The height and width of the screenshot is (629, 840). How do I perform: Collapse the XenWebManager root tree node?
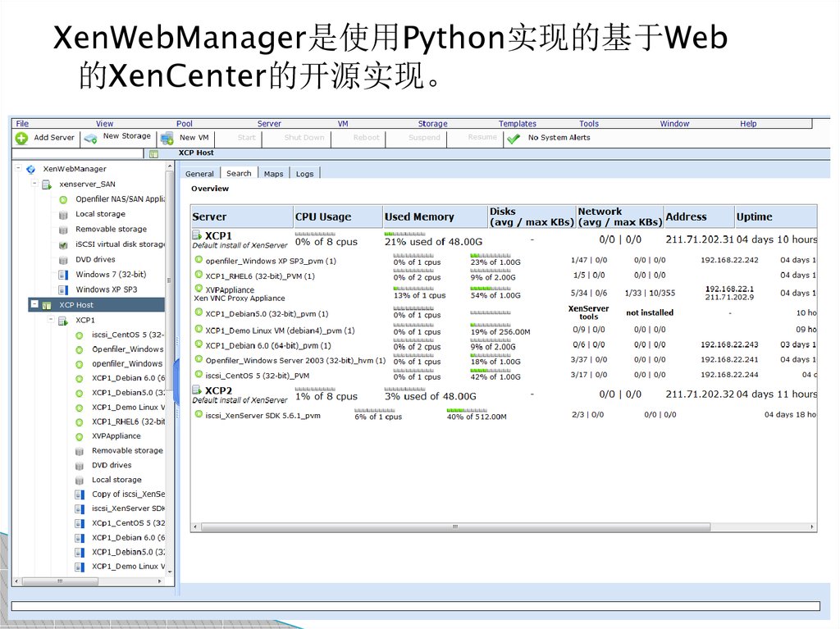click(20, 169)
